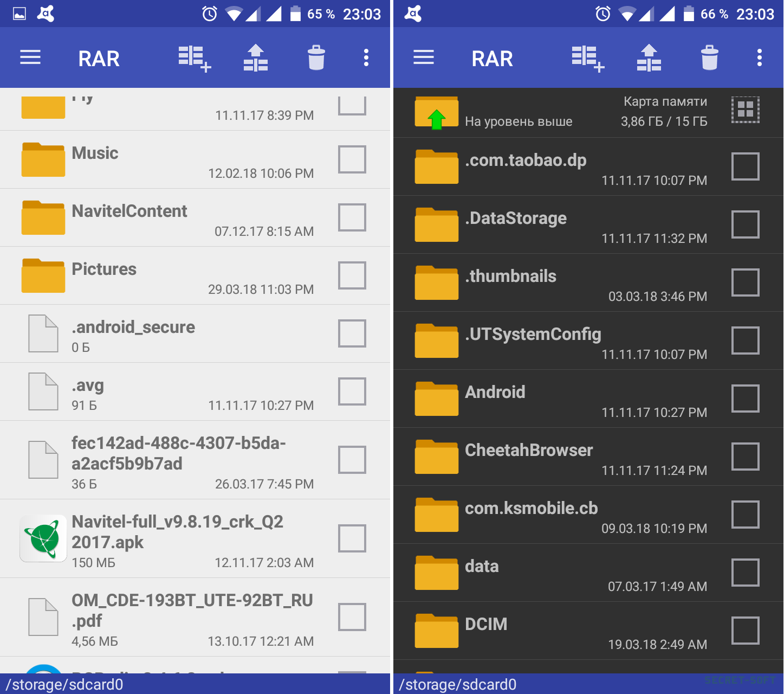Tap the alarm clock icon in left status bar
Image resolution: width=784 pixels, height=694 pixels.
[210, 14]
